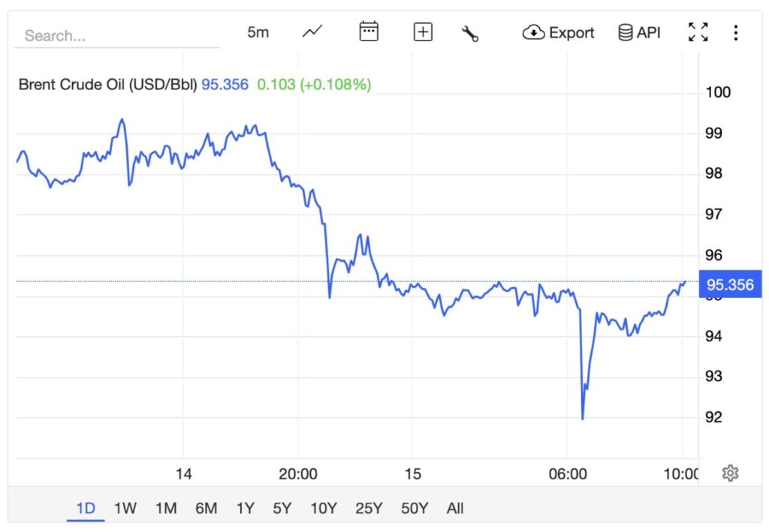Click into the Search input field

click(116, 35)
